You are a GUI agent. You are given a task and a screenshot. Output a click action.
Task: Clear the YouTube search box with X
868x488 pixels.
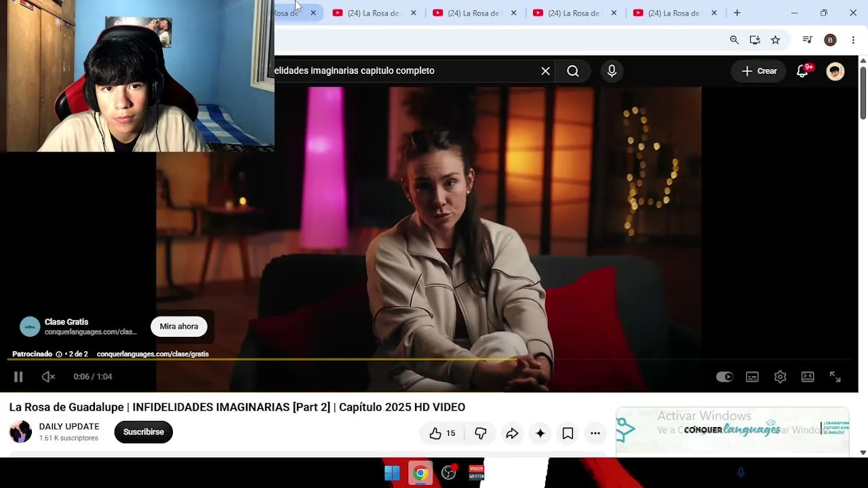(x=545, y=71)
